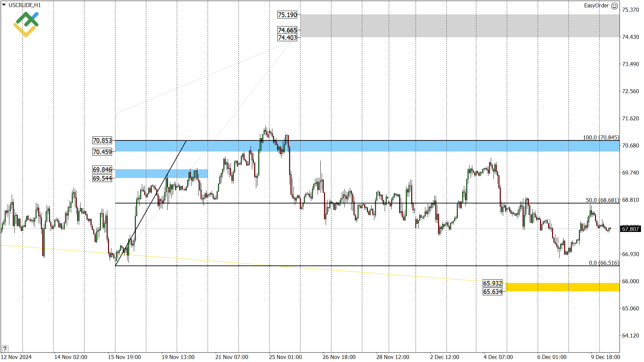Select the 50.0 (68.681) Fibonacci level text
The width and height of the screenshot is (644, 362).
602,200
